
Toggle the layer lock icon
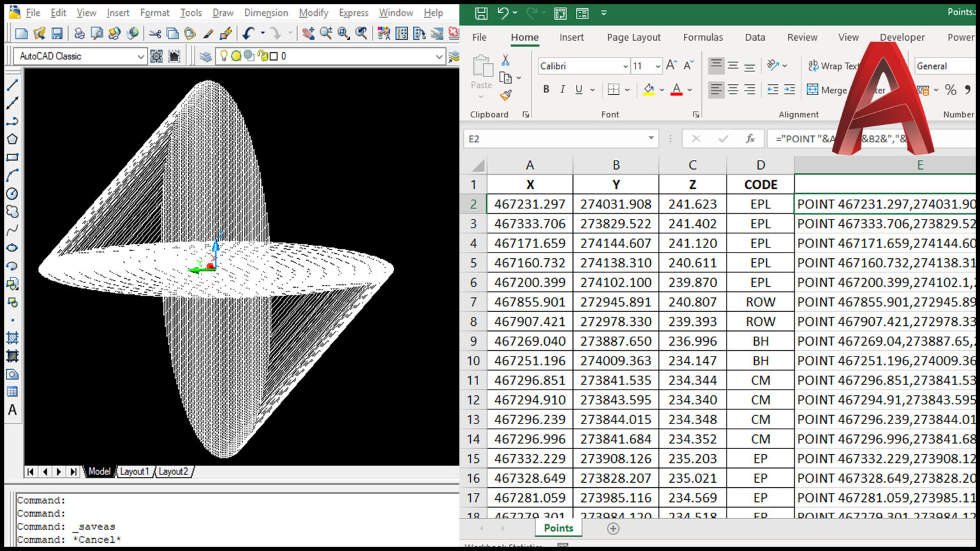pyautogui.click(x=262, y=56)
